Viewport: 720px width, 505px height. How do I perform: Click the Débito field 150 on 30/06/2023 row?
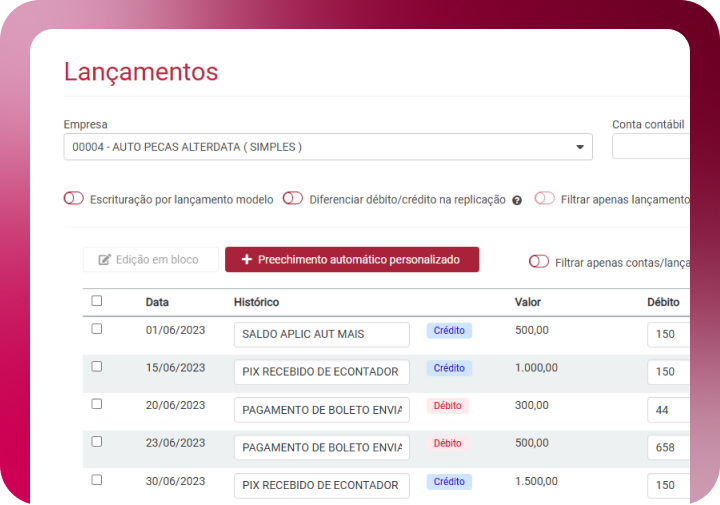coord(669,485)
